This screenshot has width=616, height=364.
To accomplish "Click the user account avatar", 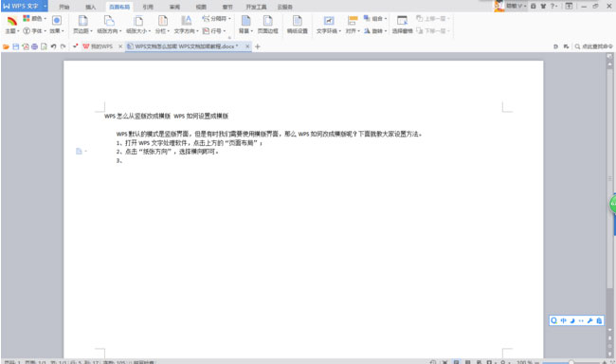I will (x=498, y=6).
